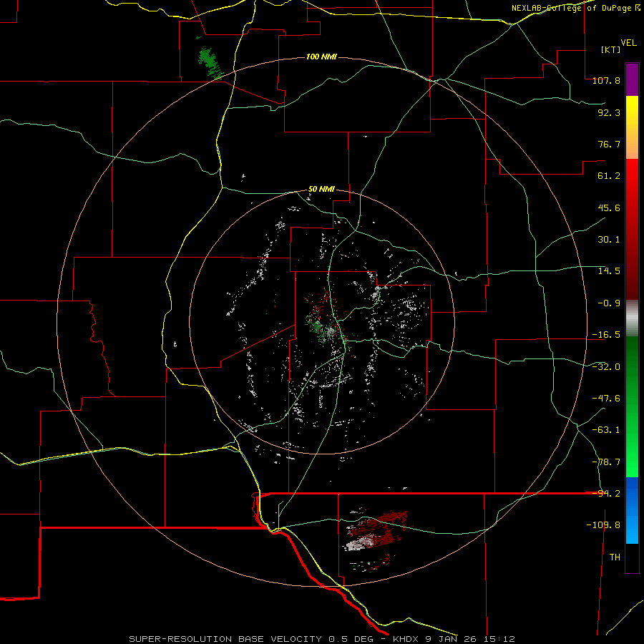Select the 45.6 velocity scale value

(x=609, y=208)
